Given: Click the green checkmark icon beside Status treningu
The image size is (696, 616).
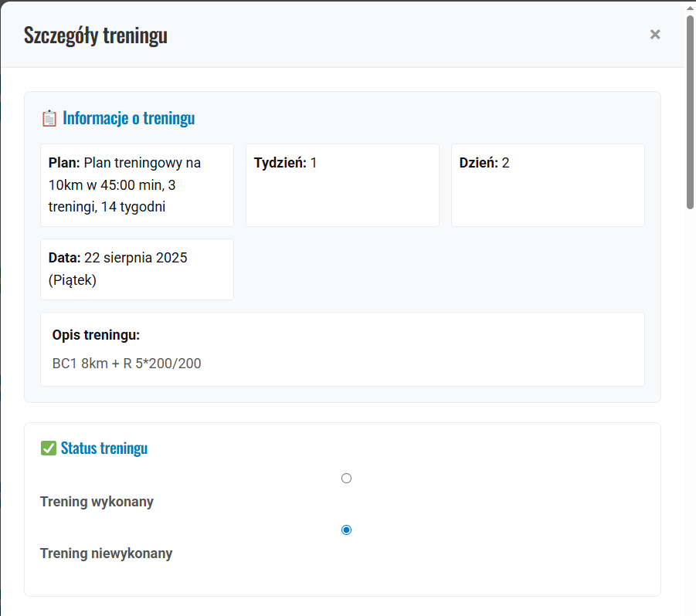Looking at the screenshot, I should coord(48,448).
